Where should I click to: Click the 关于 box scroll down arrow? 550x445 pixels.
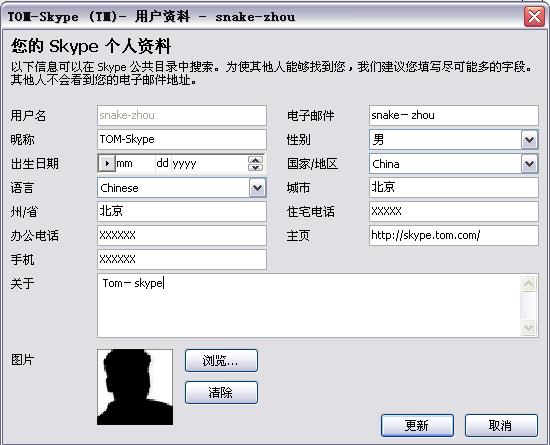[529, 328]
